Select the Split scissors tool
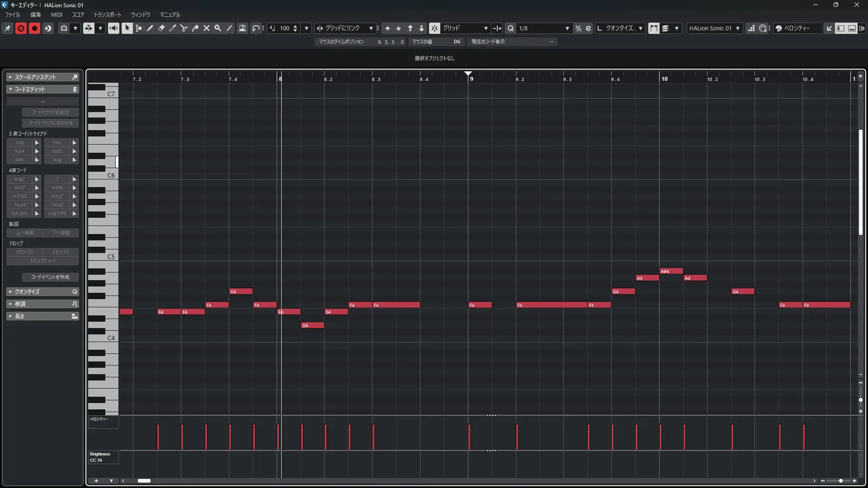Screen dimensions: 868x488 point(184,28)
